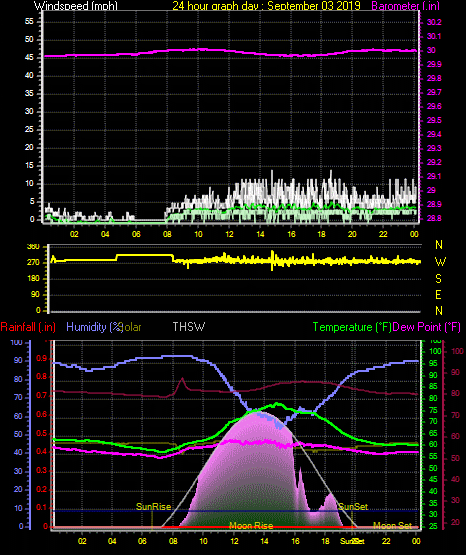
Task: Click the 16 hour tick on bottom graph
Action: 295,541
